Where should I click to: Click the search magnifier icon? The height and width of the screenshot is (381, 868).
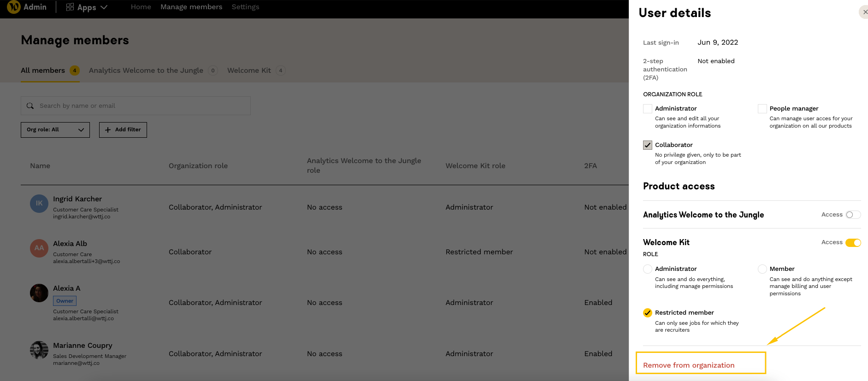click(x=30, y=106)
